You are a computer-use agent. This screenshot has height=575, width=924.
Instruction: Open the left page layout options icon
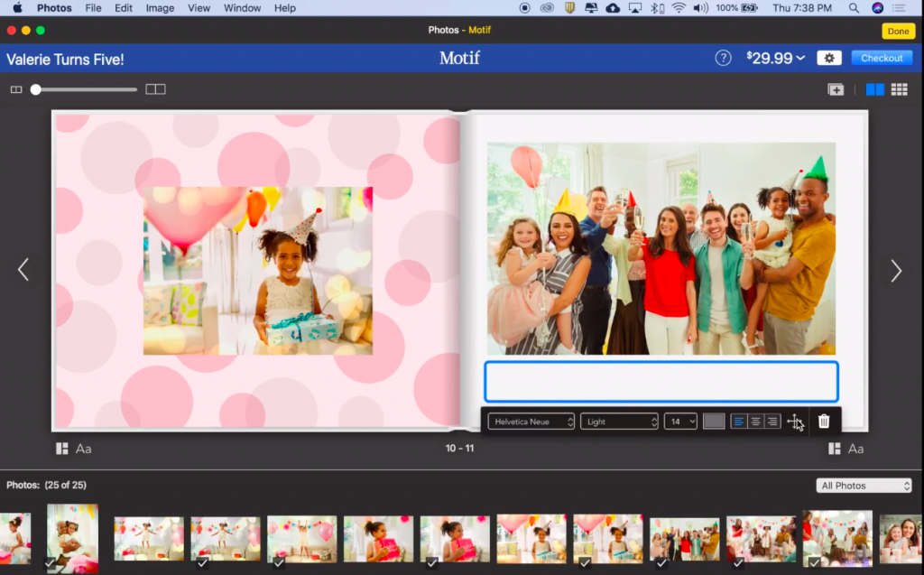[62, 449]
